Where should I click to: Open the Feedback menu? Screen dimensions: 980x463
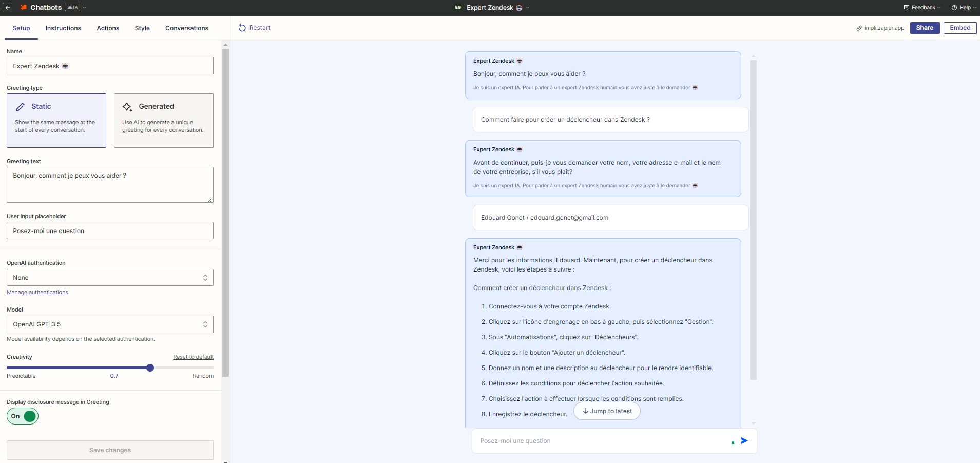click(x=923, y=8)
